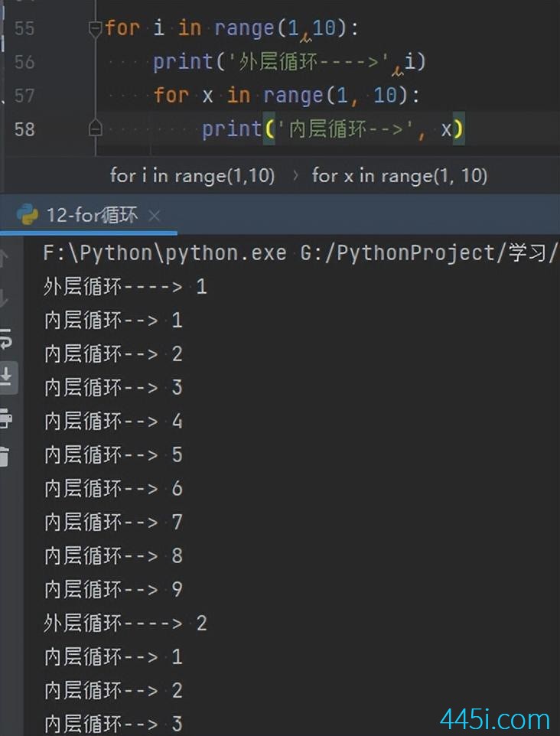Select the 12-for循环 run tab
Viewport: 560px width, 736px height.
(88, 216)
